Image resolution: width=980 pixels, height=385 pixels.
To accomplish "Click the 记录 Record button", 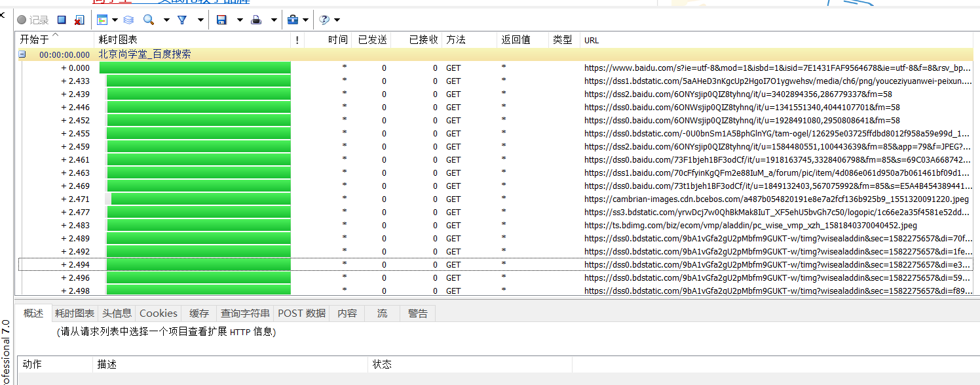I will (33, 20).
